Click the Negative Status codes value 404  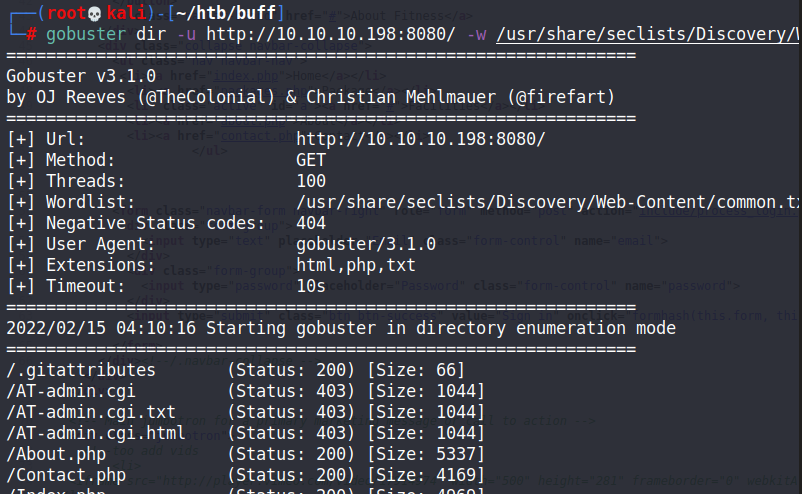[x=311, y=223]
